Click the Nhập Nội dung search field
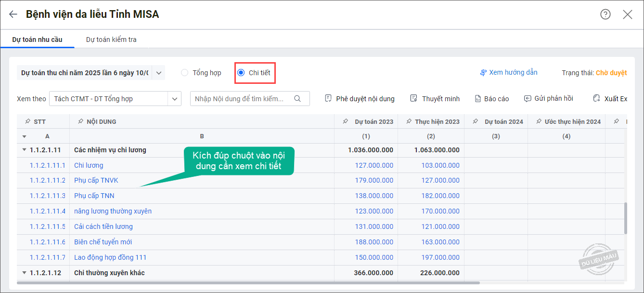 coord(241,99)
